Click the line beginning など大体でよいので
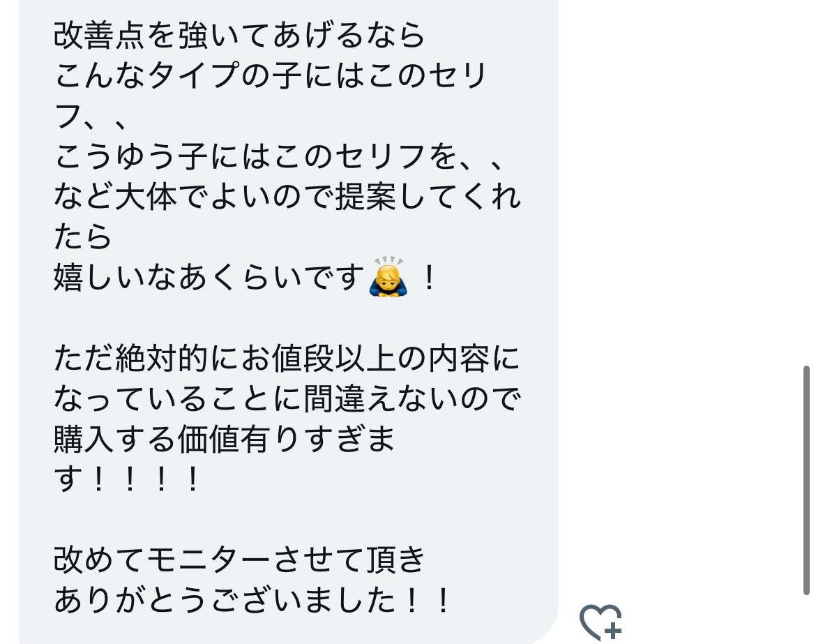The width and height of the screenshot is (816, 644). point(287,196)
